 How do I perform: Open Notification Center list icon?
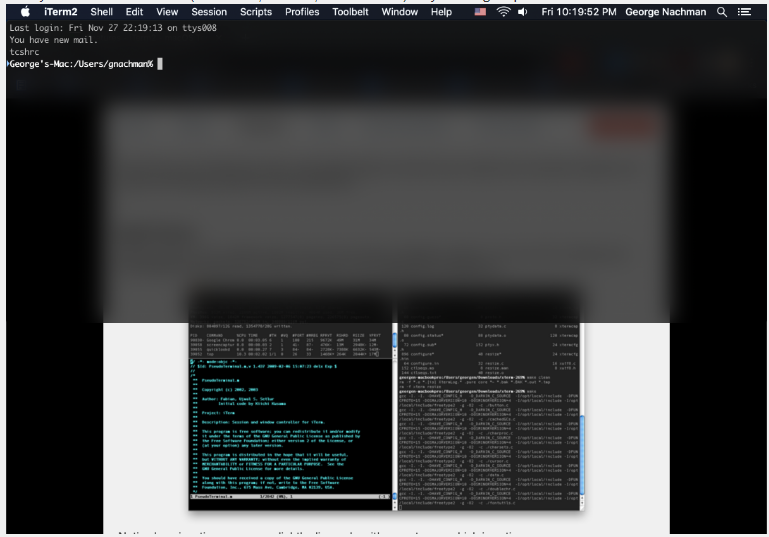pyautogui.click(x=744, y=12)
